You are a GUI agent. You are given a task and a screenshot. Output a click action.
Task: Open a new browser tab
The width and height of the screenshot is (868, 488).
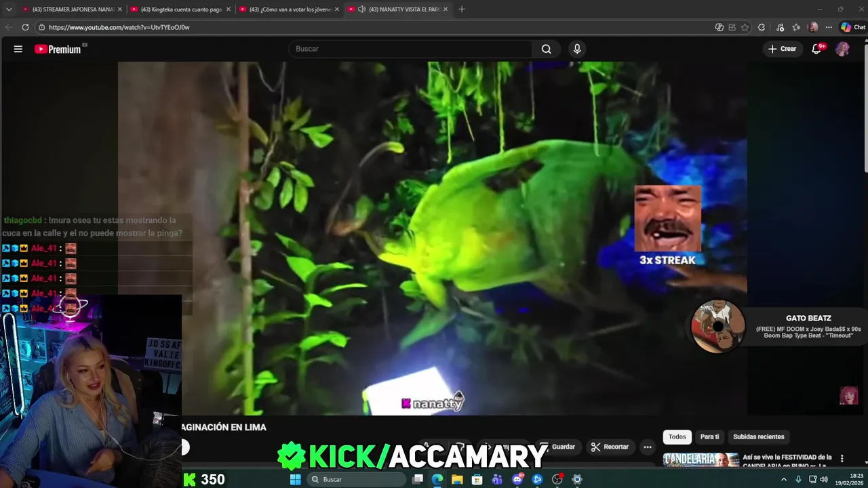(462, 9)
